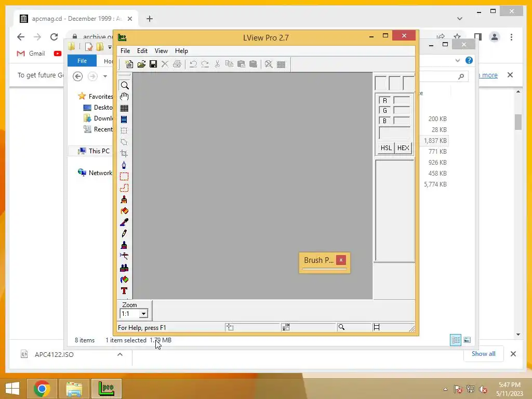Expand the Explorer ribbon chevron
Image resolution: width=532 pixels, height=399 pixels.
pos(457,60)
